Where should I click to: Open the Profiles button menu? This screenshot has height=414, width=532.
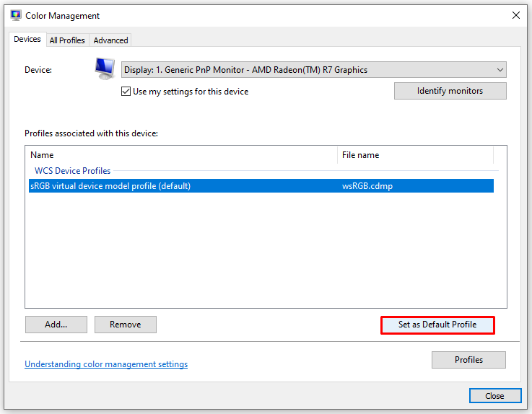tap(468, 360)
